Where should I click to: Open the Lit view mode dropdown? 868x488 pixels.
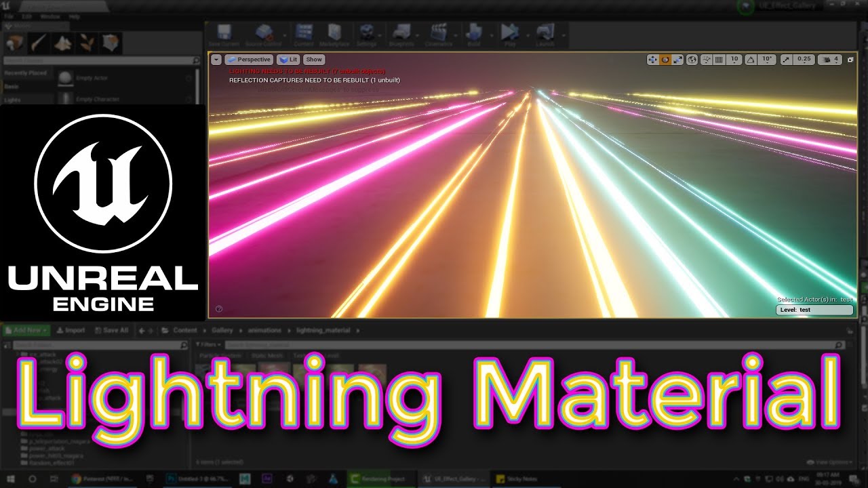[x=289, y=60]
